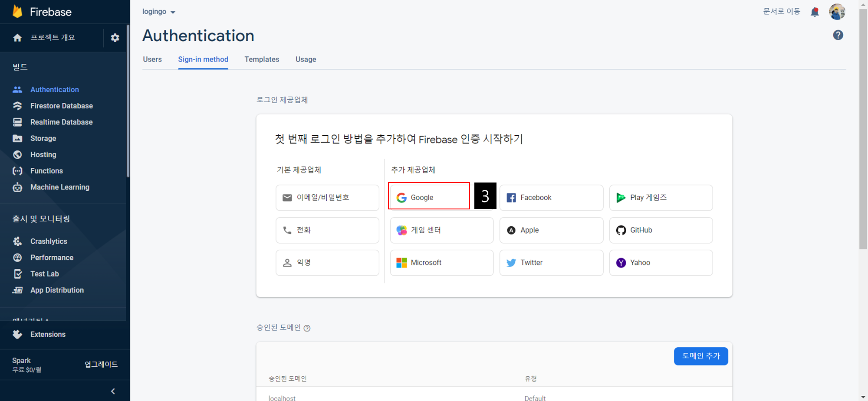This screenshot has width=868, height=401.
Task: Choose the GitHub sign-in provider
Action: point(661,230)
